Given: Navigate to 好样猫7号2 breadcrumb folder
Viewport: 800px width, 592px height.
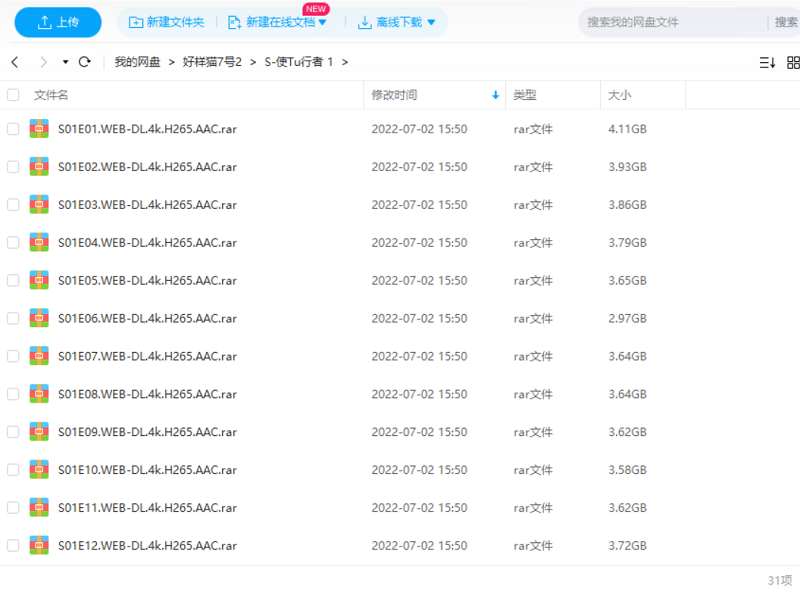Looking at the screenshot, I should pos(212,62).
